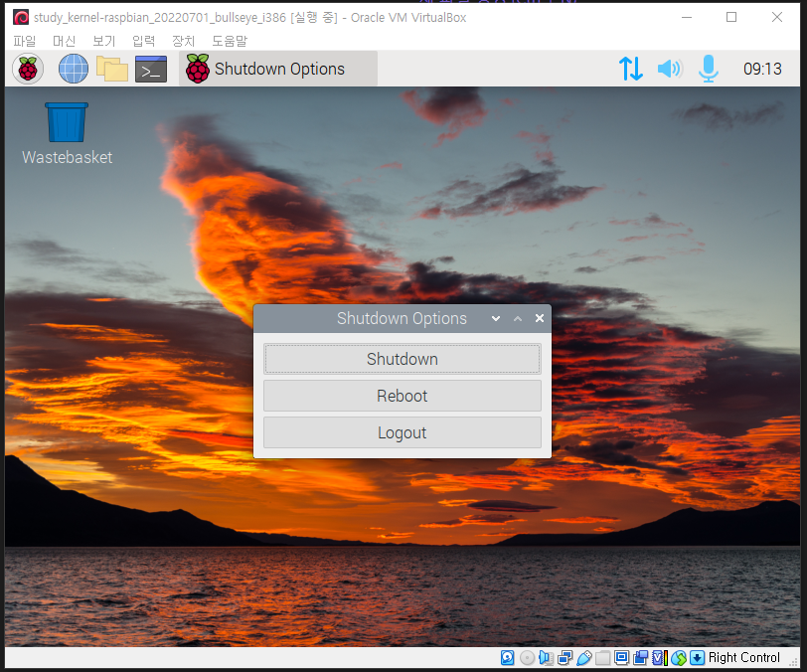Click the shared folders status icon
Image resolution: width=807 pixels, height=672 pixels.
[x=602, y=657]
